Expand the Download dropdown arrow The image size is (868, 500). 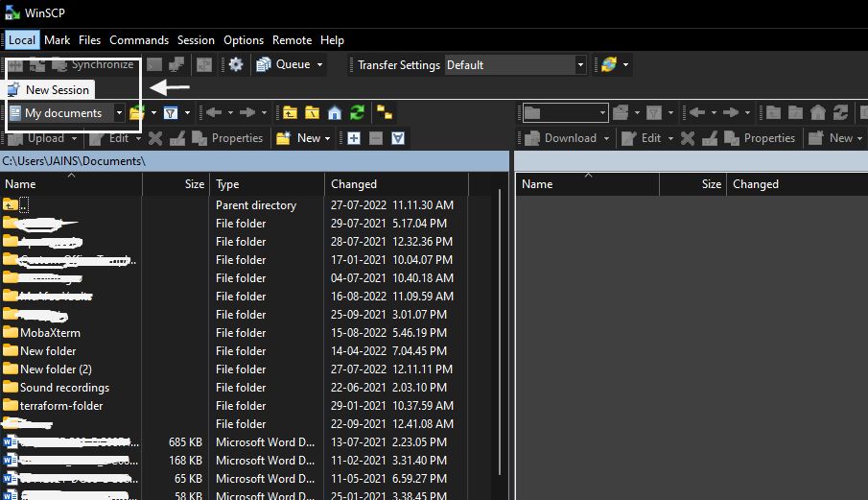point(606,138)
